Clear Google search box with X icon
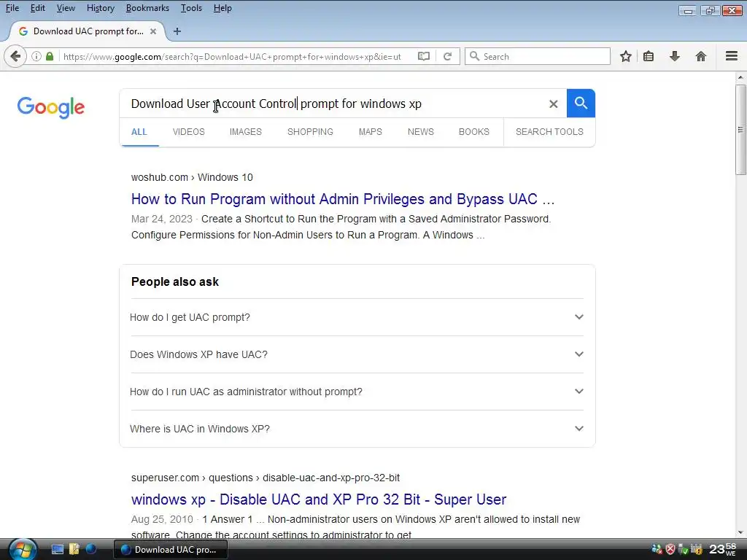Viewport: 747px width, 560px height. tap(553, 104)
